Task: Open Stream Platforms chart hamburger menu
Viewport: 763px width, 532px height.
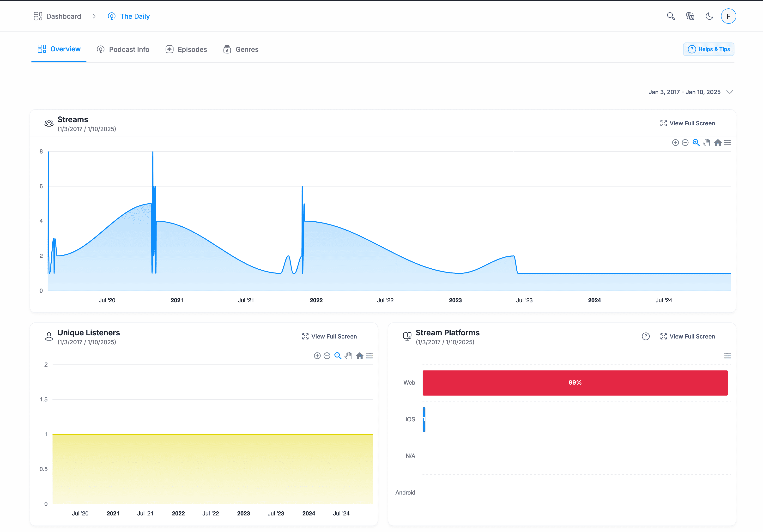Action: pos(727,356)
